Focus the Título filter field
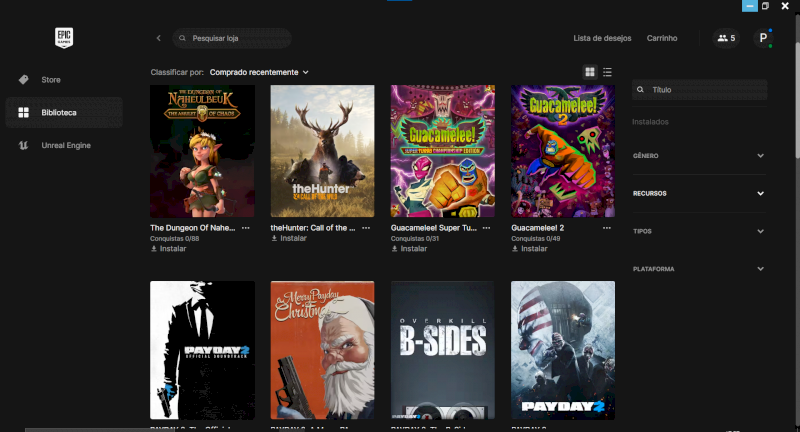Image resolution: width=800 pixels, height=432 pixels. (699, 90)
